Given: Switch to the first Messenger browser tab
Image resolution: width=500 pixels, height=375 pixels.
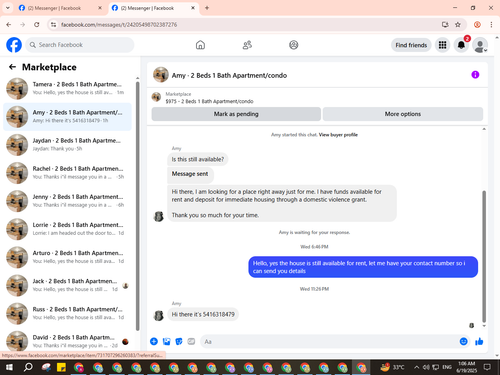Looking at the screenshot, I should click(x=60, y=8).
